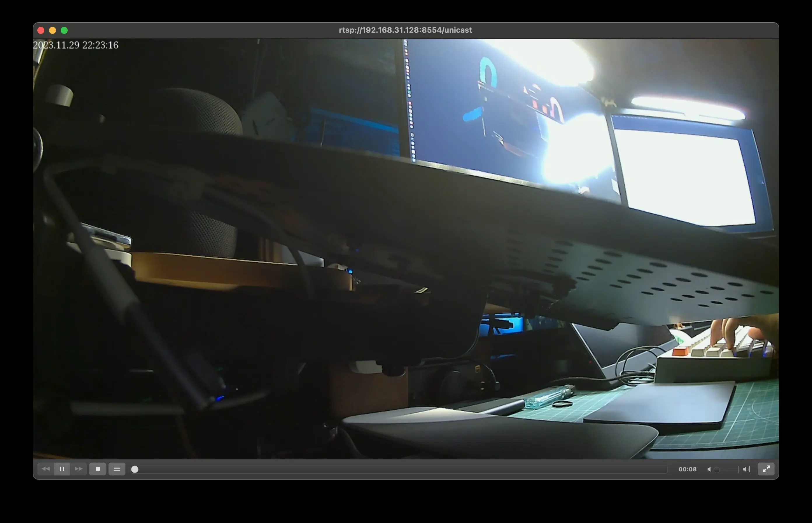Open the playlist with the list icon
The height and width of the screenshot is (523, 812).
(x=117, y=469)
